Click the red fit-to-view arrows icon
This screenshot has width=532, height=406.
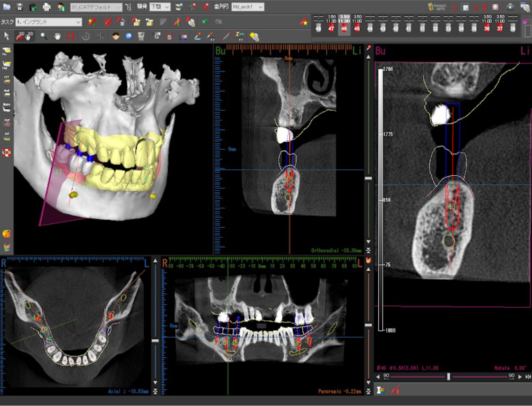[71, 36]
